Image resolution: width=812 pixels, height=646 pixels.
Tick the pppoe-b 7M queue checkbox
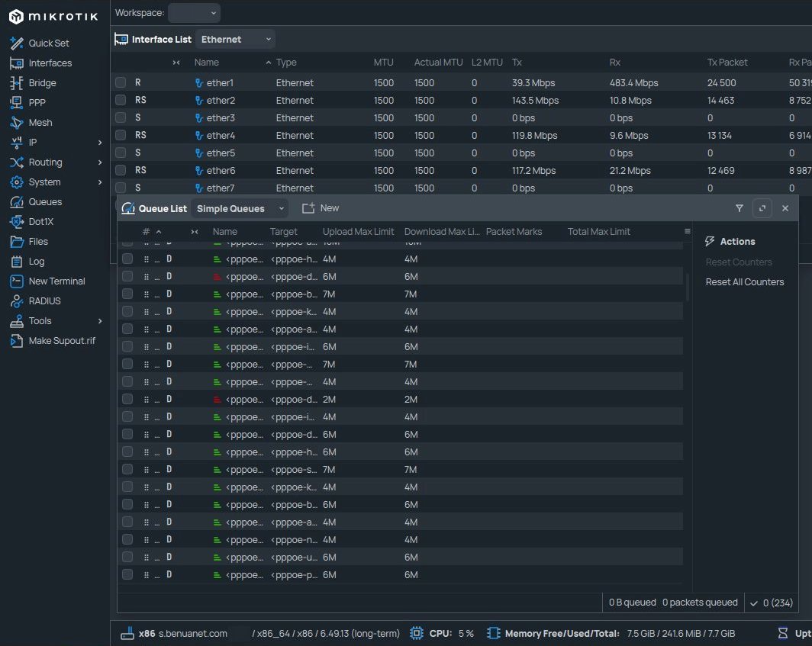(127, 294)
